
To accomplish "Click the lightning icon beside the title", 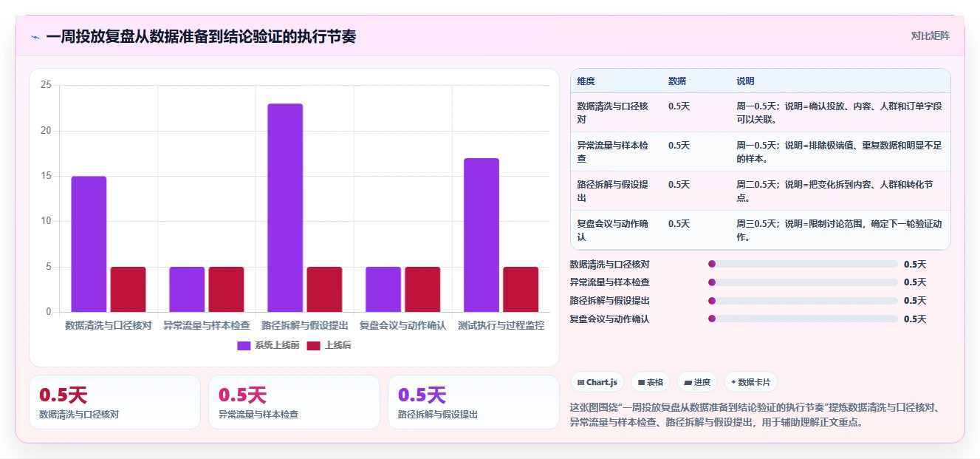I will tap(35, 37).
